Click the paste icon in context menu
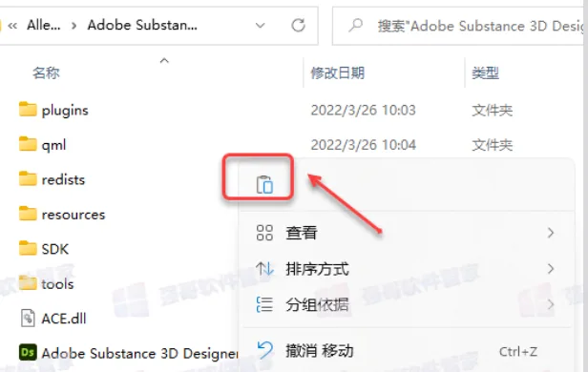Viewport: 588px width, 372px height. tap(264, 184)
